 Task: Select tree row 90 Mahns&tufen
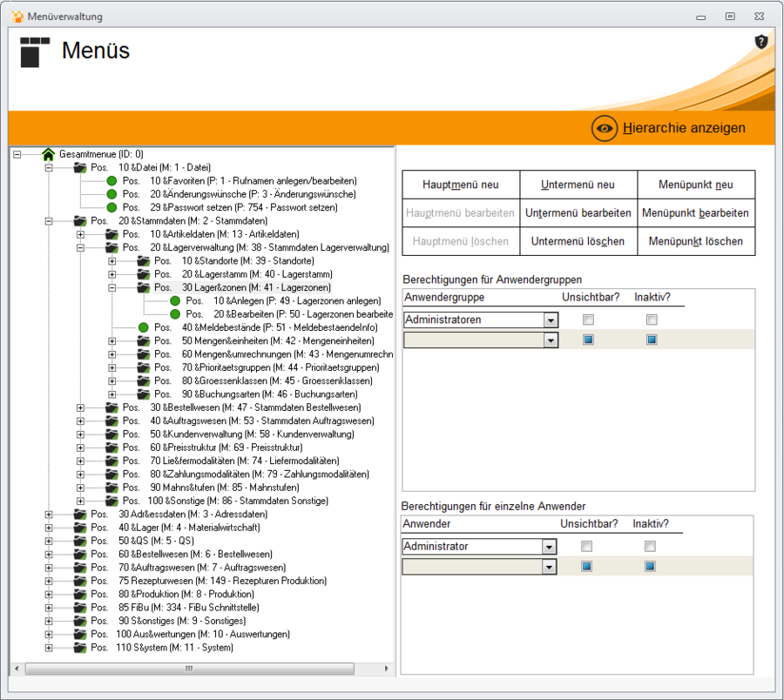tap(211, 488)
